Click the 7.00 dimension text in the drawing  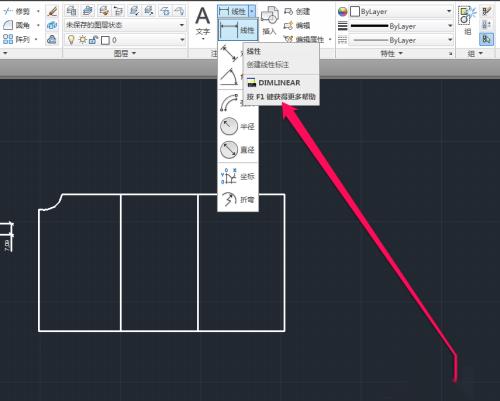(7, 245)
